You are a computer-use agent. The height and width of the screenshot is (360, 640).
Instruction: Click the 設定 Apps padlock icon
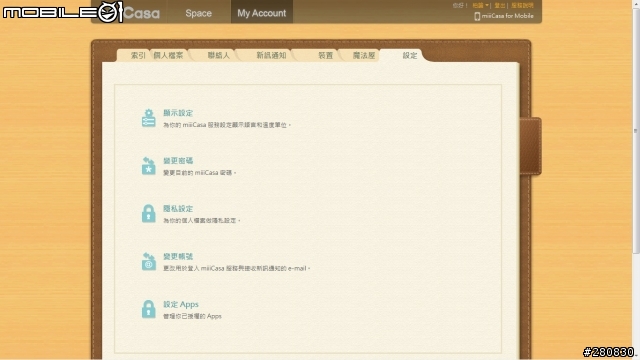[x=149, y=309]
